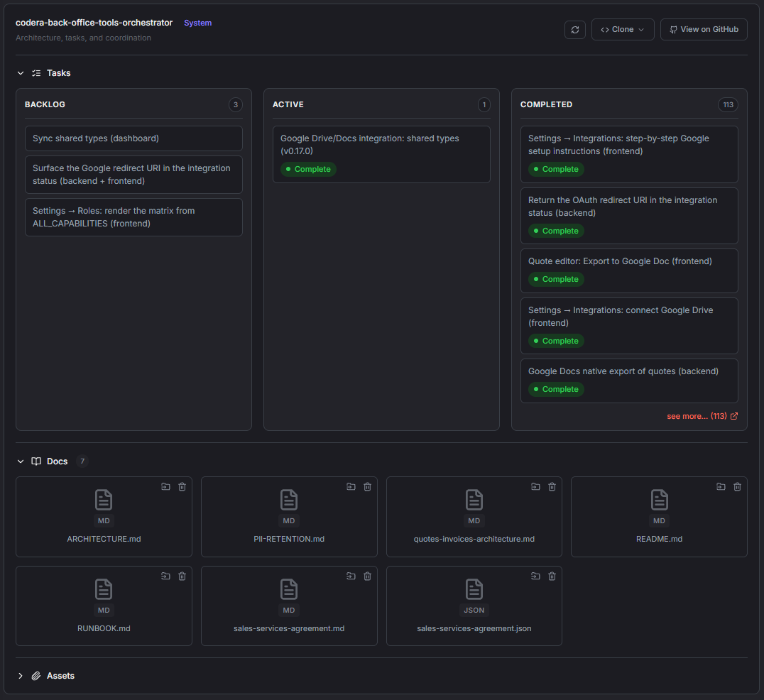Image resolution: width=764 pixels, height=700 pixels.
Task: Move RUNBOOK.md to a folder
Action: [165, 576]
